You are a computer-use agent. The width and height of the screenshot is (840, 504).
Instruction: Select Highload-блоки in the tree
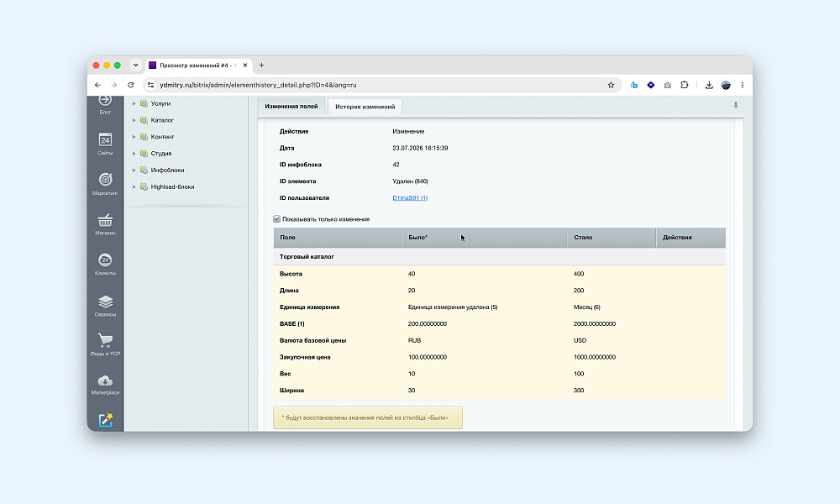[x=172, y=186]
